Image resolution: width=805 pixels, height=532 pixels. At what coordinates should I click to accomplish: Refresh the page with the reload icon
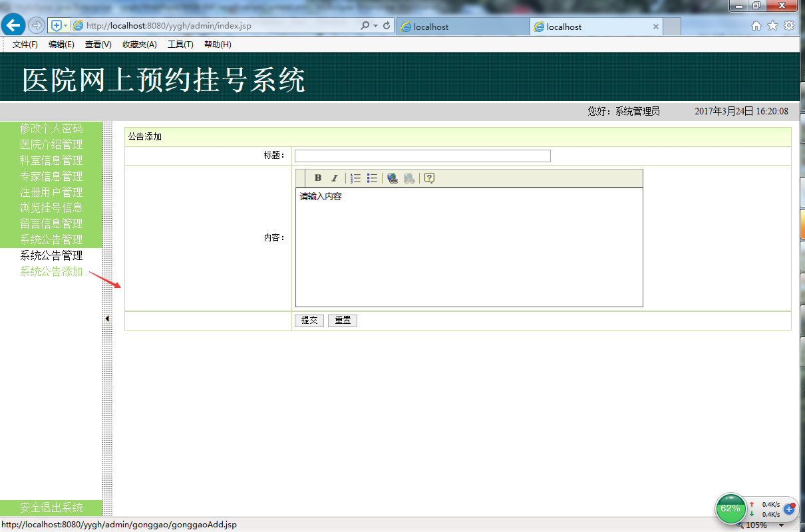pyautogui.click(x=386, y=25)
